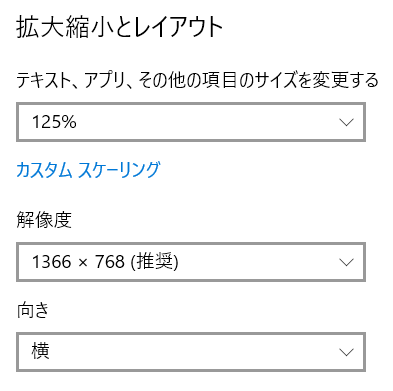The height and width of the screenshot is (391, 393).
Task: Click the 125% value text
Action: (x=54, y=122)
